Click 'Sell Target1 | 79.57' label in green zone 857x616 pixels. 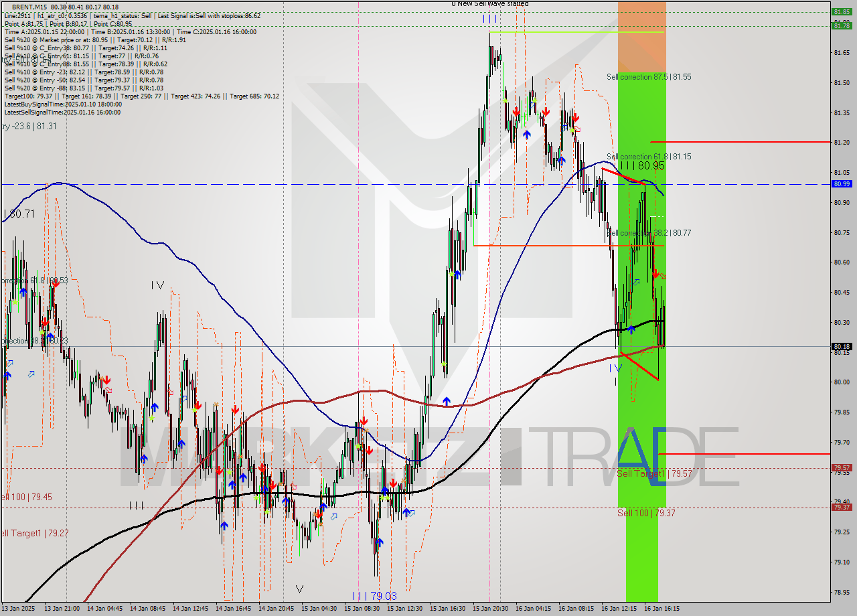[654, 473]
